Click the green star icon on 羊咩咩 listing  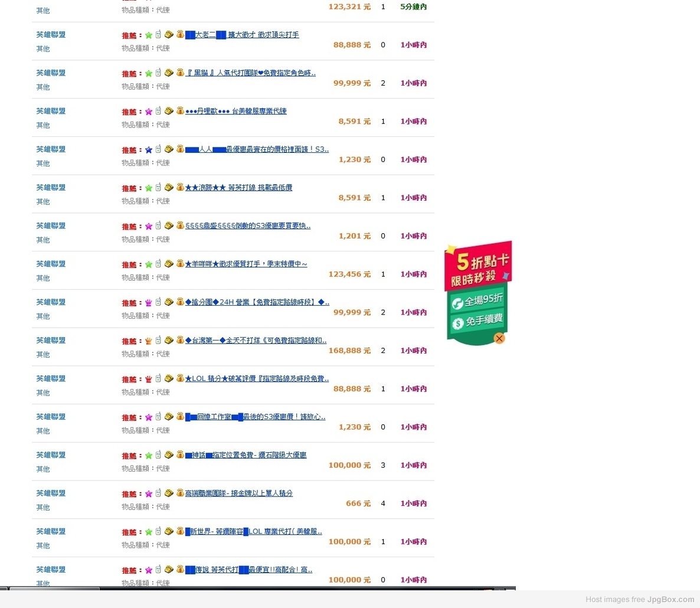149,264
